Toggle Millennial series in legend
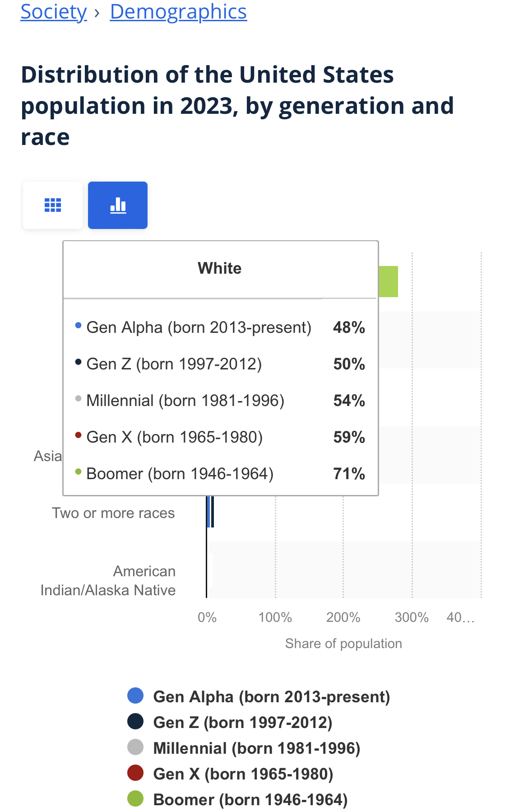The width and height of the screenshot is (528, 812). 256,748
